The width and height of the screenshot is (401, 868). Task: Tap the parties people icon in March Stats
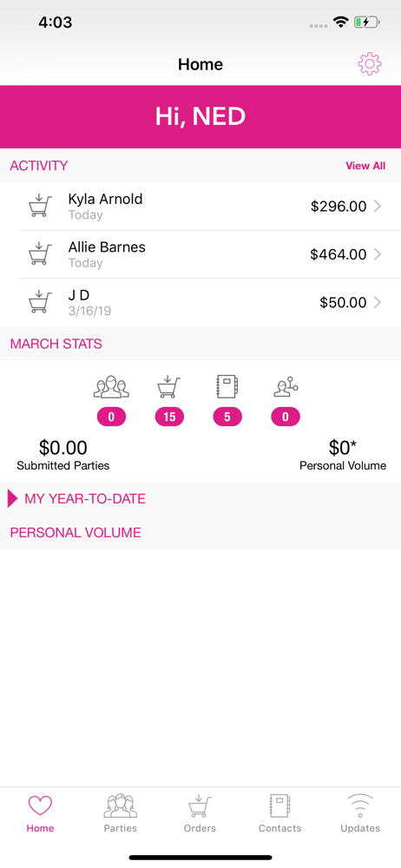pos(111,387)
